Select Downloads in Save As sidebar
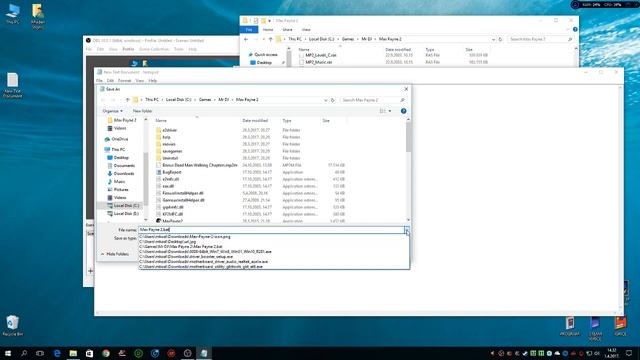This screenshot has height=360, width=640. (121, 173)
